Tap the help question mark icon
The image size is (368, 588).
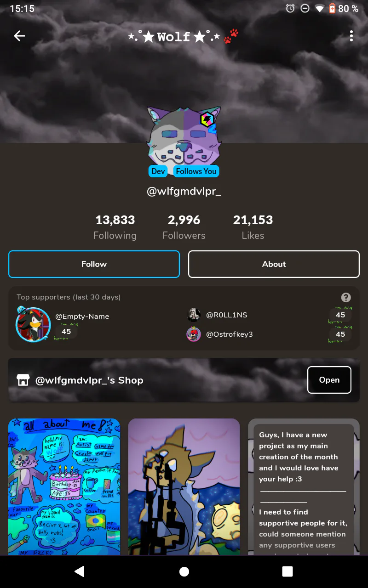(x=346, y=297)
